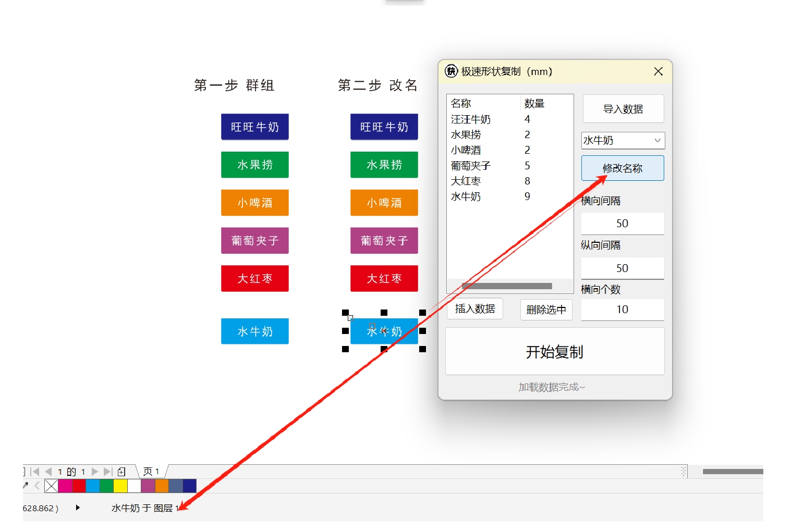Pick the purple palette swatch
The height and width of the screenshot is (532, 792).
click(148, 486)
